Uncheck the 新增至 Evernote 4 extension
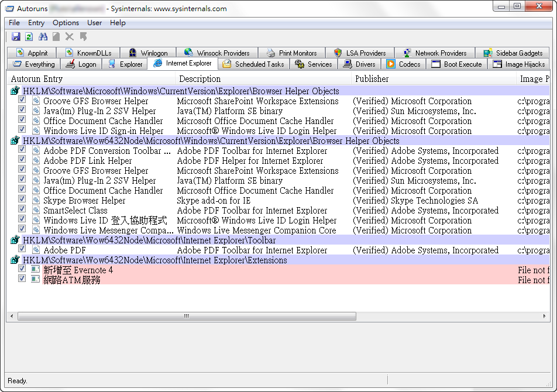The image size is (557, 392). click(22, 269)
